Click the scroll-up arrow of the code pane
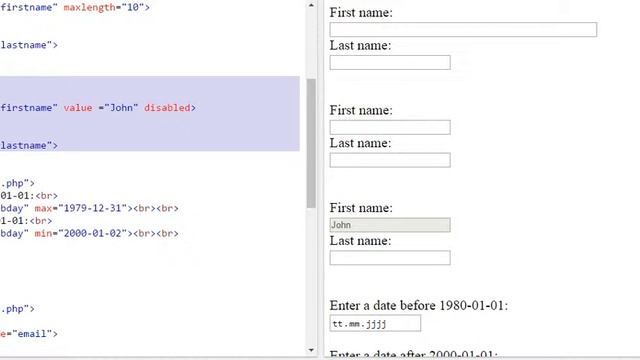 pos(311,5)
